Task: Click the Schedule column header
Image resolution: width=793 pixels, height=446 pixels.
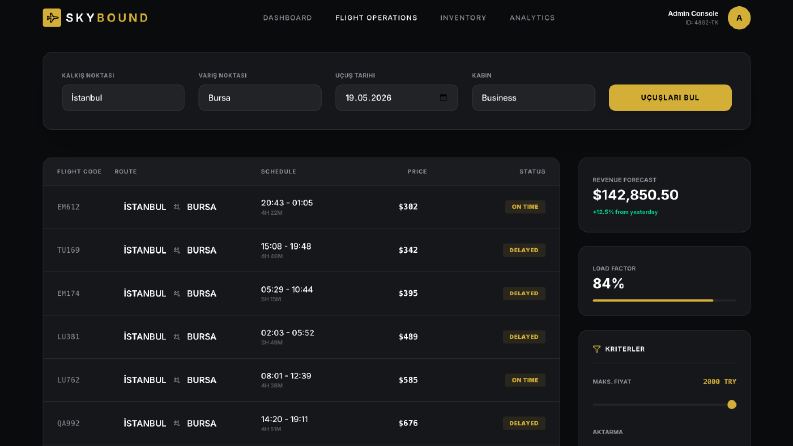Action: (279, 172)
